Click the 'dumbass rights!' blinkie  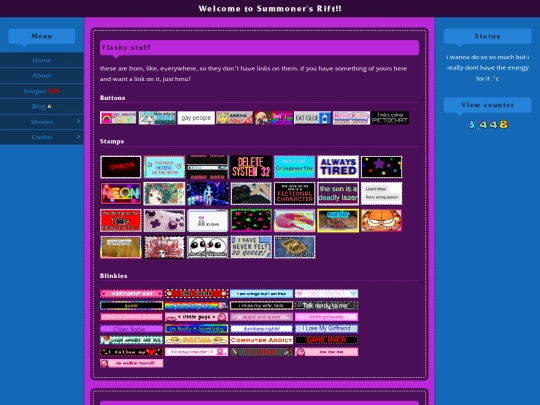tap(261, 329)
